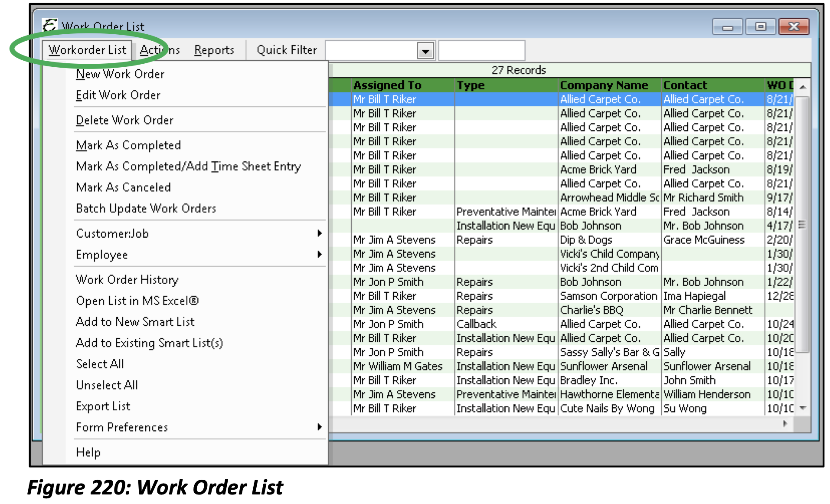Open Batch Update Work Orders
Image resolution: width=830 pixels, height=504 pixels.
(146, 208)
